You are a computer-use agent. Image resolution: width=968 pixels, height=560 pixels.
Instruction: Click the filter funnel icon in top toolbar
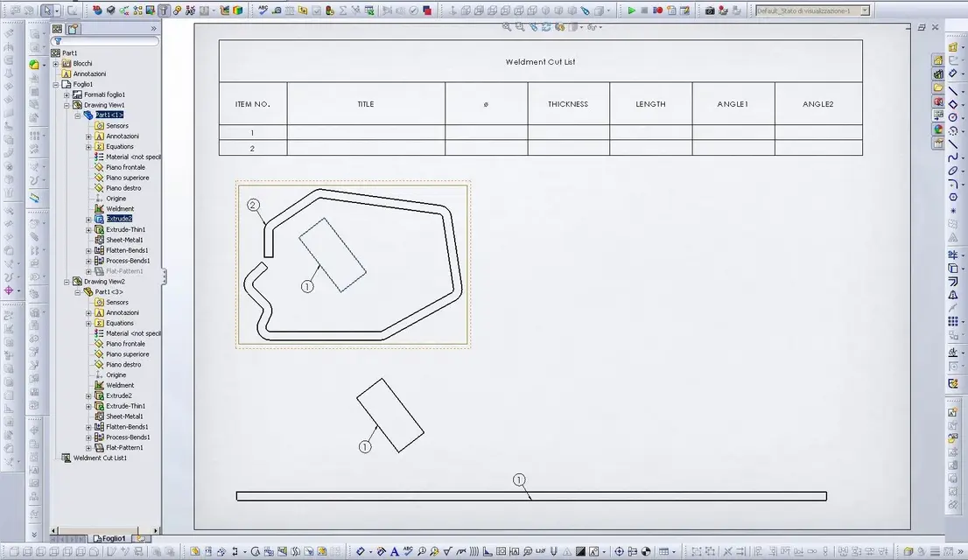[164, 10]
